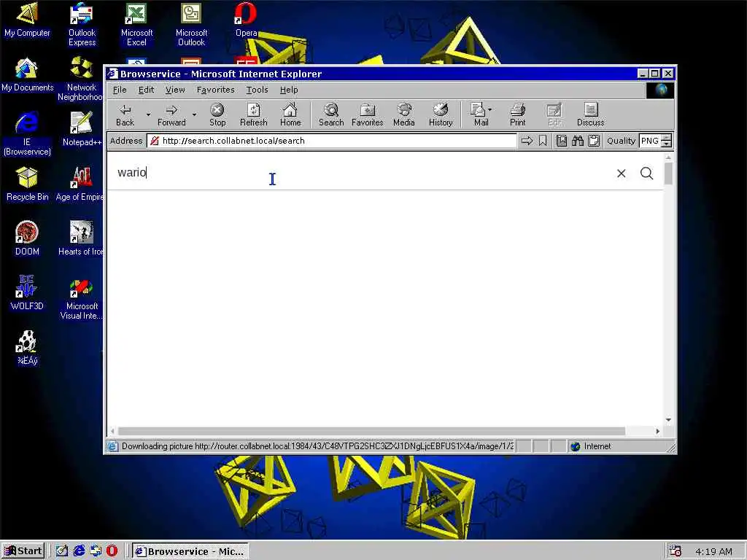Increase Quality with the up spinner

(x=667, y=138)
